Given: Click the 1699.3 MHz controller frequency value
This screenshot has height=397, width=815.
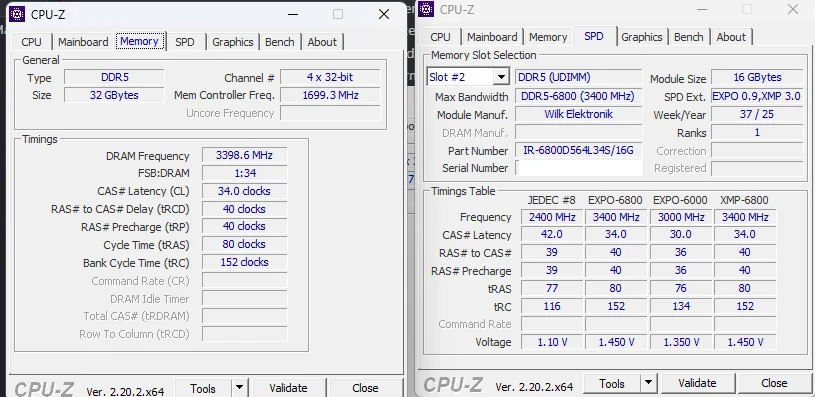Looking at the screenshot, I should (x=330, y=95).
